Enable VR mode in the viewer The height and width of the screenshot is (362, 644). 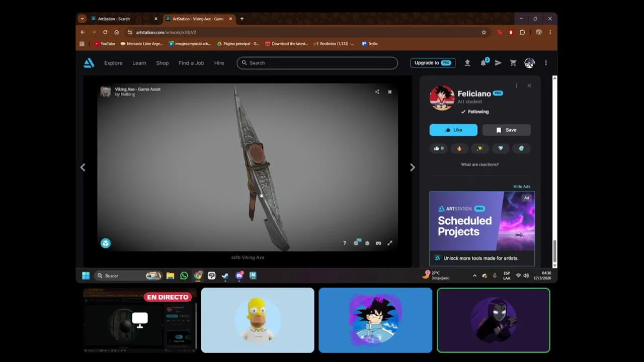coord(378,243)
